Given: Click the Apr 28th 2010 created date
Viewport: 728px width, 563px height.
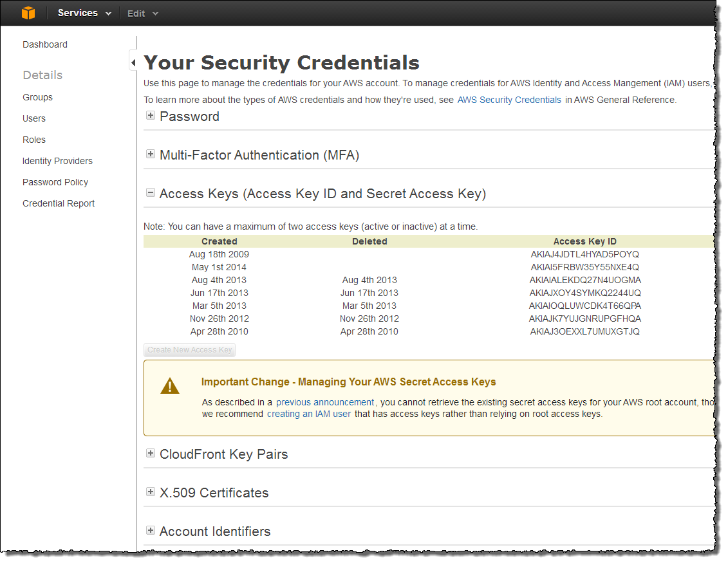Looking at the screenshot, I should (x=219, y=332).
